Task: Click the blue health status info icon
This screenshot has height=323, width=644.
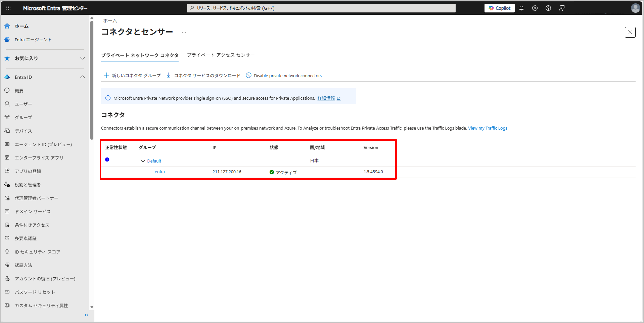Action: point(107,160)
